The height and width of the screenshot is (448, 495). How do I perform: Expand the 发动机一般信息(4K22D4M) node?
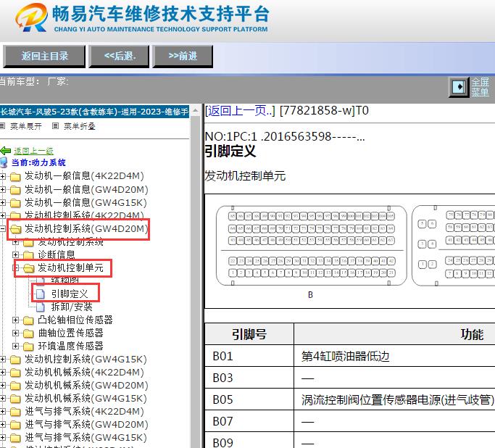[3, 176]
